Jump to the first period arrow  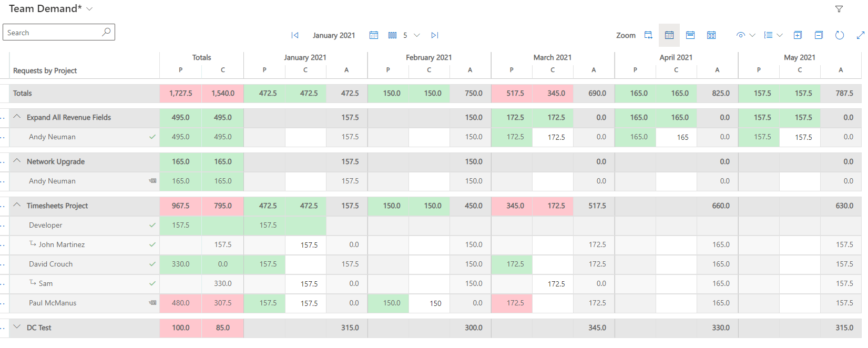295,35
